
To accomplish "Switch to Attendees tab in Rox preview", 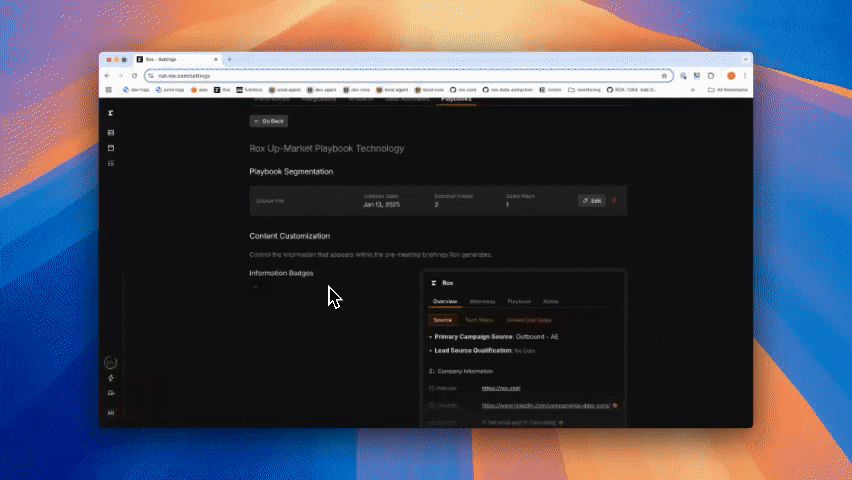I will click(482, 301).
